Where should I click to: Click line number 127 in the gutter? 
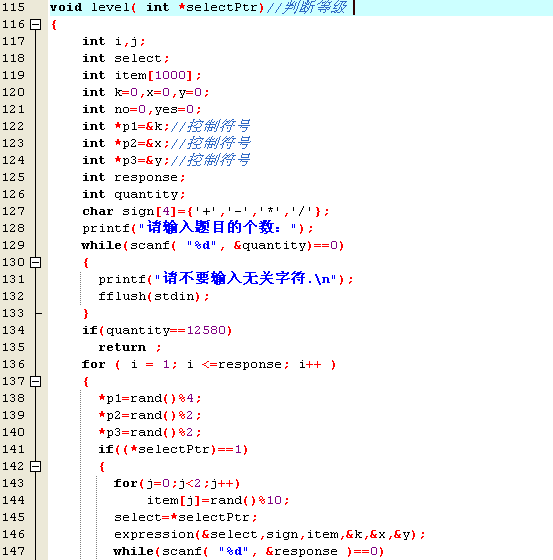14,211
